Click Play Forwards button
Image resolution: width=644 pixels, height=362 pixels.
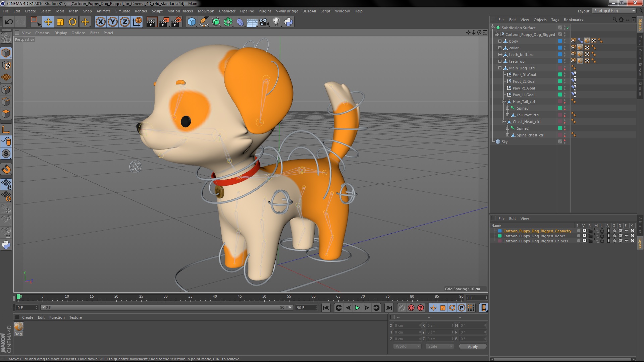point(357,308)
